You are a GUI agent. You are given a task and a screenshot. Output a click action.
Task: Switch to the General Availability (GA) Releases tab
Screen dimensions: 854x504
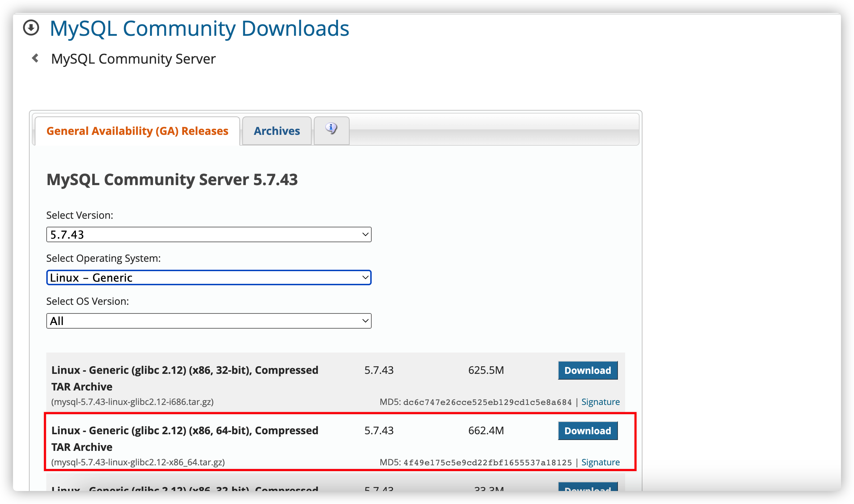137,131
